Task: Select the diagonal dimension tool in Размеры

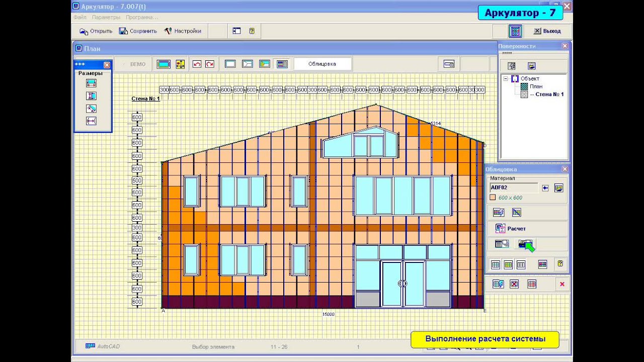Action: pyautogui.click(x=91, y=109)
